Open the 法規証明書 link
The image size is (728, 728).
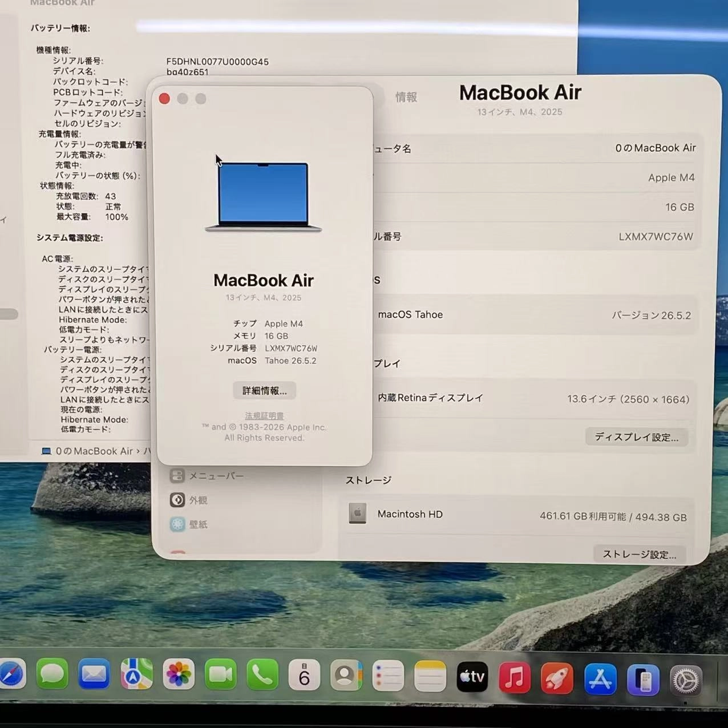[x=264, y=416]
